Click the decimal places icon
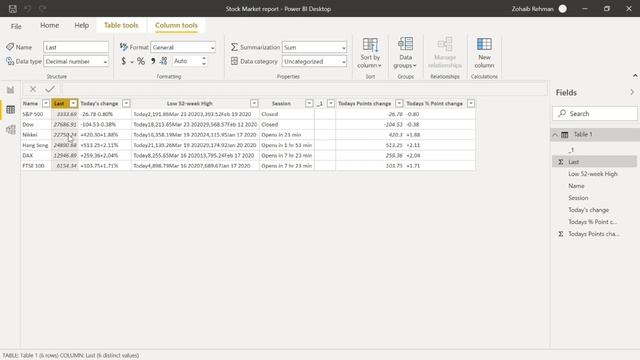The width and height of the screenshot is (640, 360). tap(164, 61)
